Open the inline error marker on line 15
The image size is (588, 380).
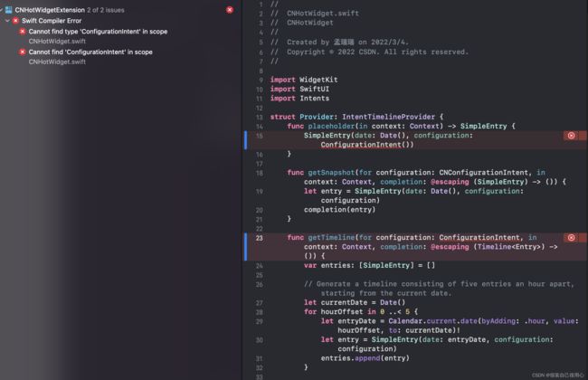pyautogui.click(x=571, y=136)
